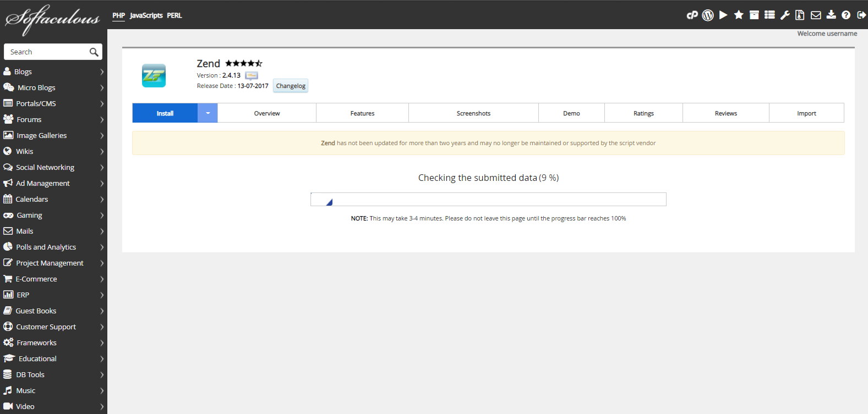Expand the Polls and Analytics category
Screen dimensions: 868x414
click(x=53, y=247)
